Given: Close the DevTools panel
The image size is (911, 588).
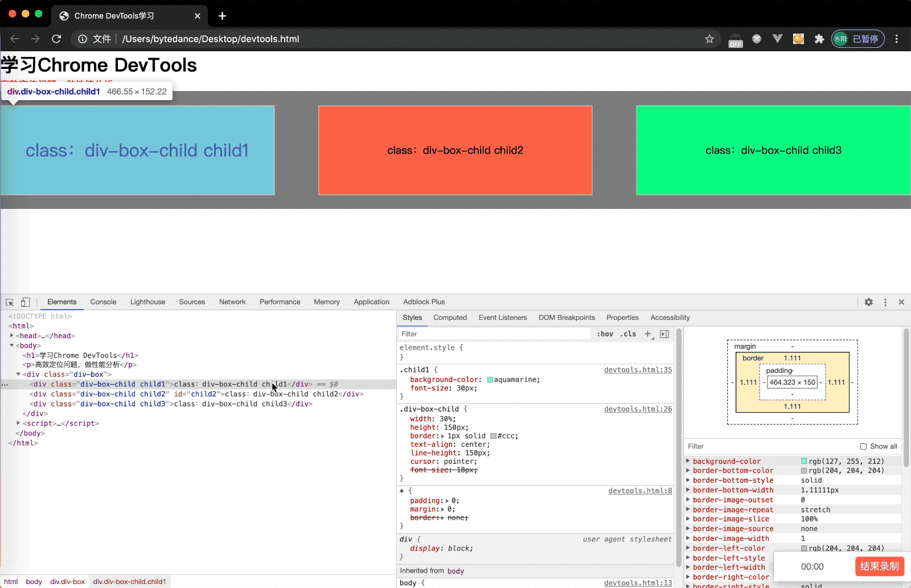Looking at the screenshot, I should point(901,302).
